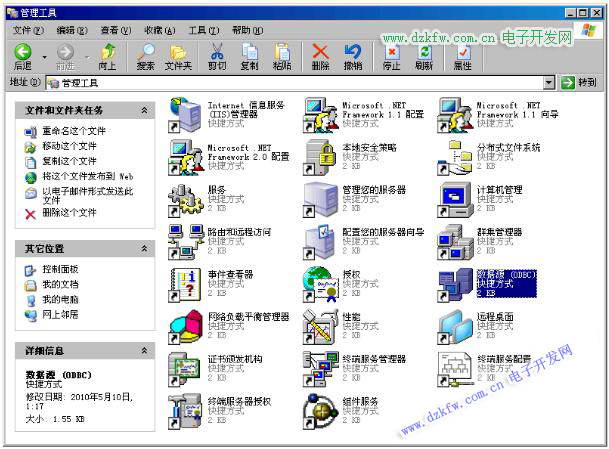This screenshot has width=609, height=449.
Task: Click the 转到 button beside address bar
Action: click(580, 83)
